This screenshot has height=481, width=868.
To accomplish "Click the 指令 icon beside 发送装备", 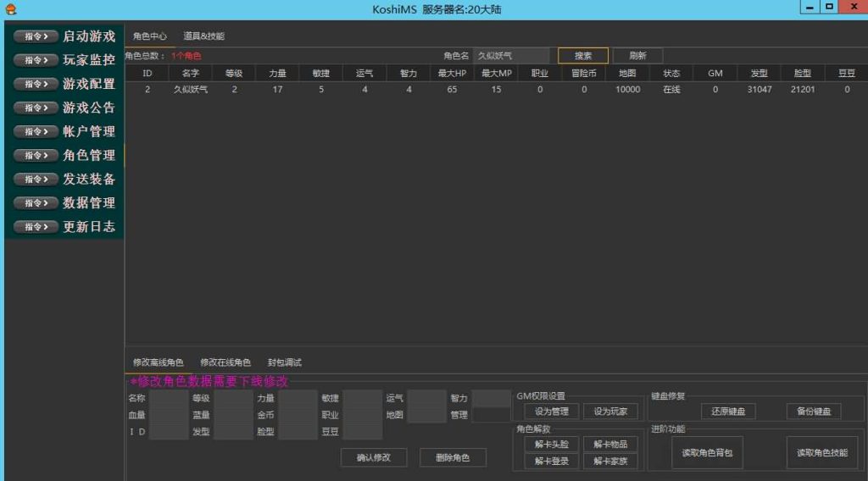I will tap(36, 179).
